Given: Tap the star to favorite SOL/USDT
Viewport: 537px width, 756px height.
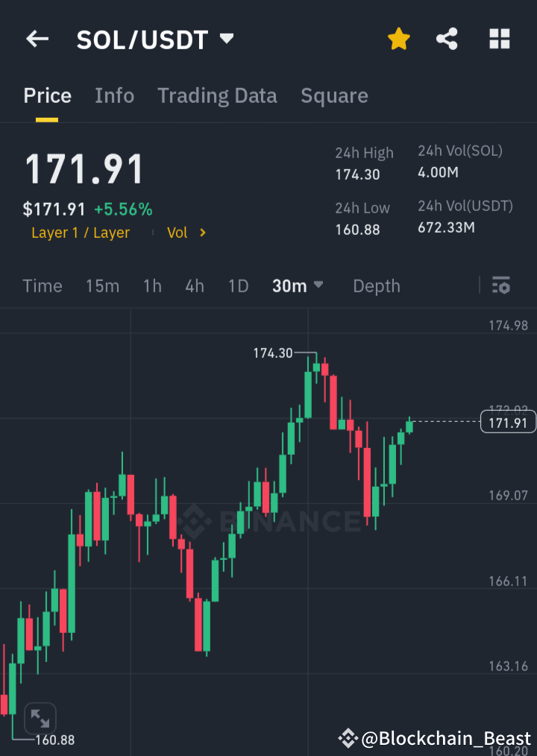Looking at the screenshot, I should (x=398, y=39).
